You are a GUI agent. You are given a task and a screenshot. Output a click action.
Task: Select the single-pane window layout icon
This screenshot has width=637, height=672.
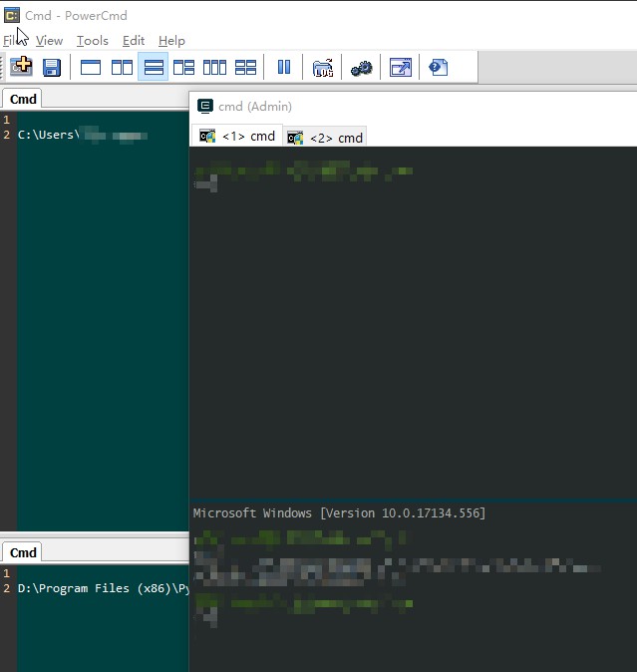[91, 67]
